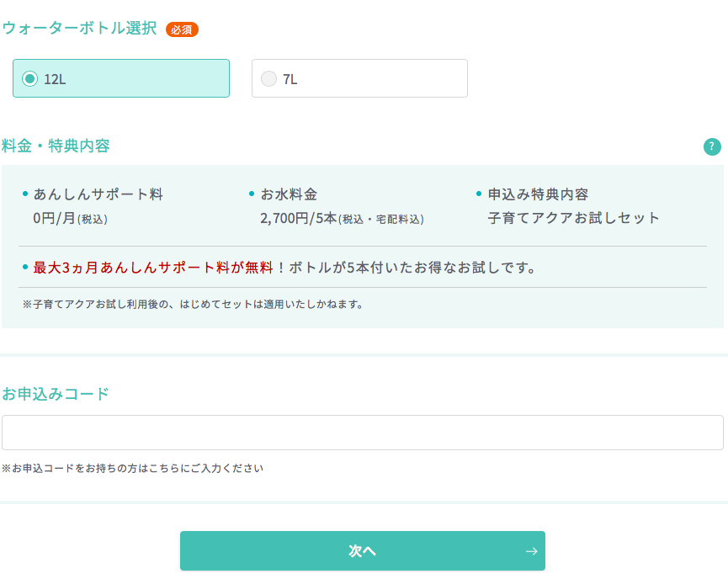Click the 0円/月 price text

(54, 219)
